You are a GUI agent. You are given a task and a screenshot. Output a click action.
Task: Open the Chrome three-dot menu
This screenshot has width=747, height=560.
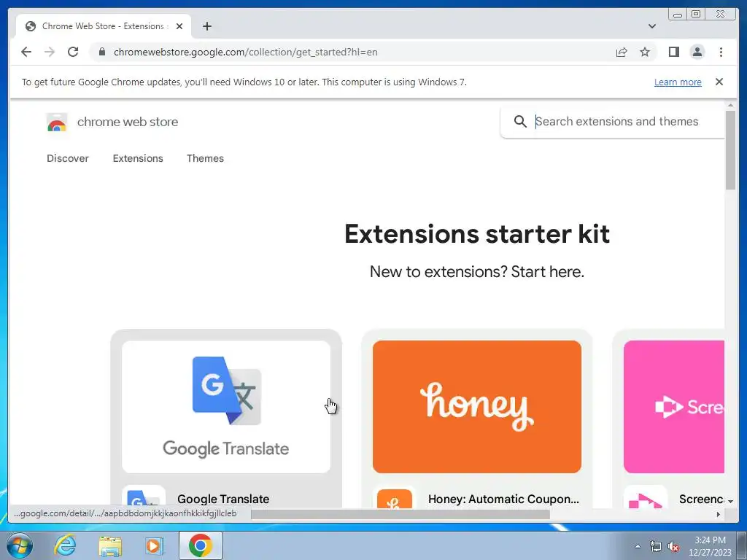click(x=721, y=52)
